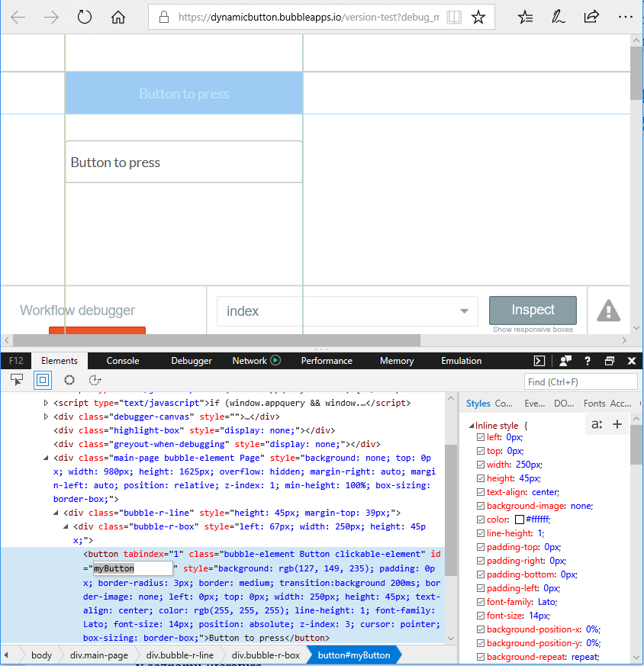644x666 pixels.
Task: Add page to favorites star
Action: tap(478, 18)
